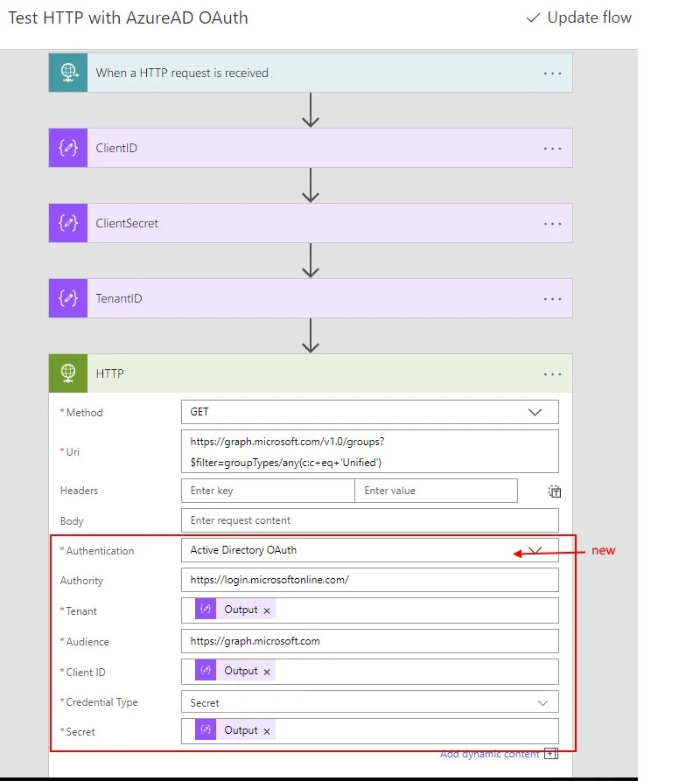Open menu for TenantID step
The height and width of the screenshot is (781, 700).
pyautogui.click(x=552, y=299)
